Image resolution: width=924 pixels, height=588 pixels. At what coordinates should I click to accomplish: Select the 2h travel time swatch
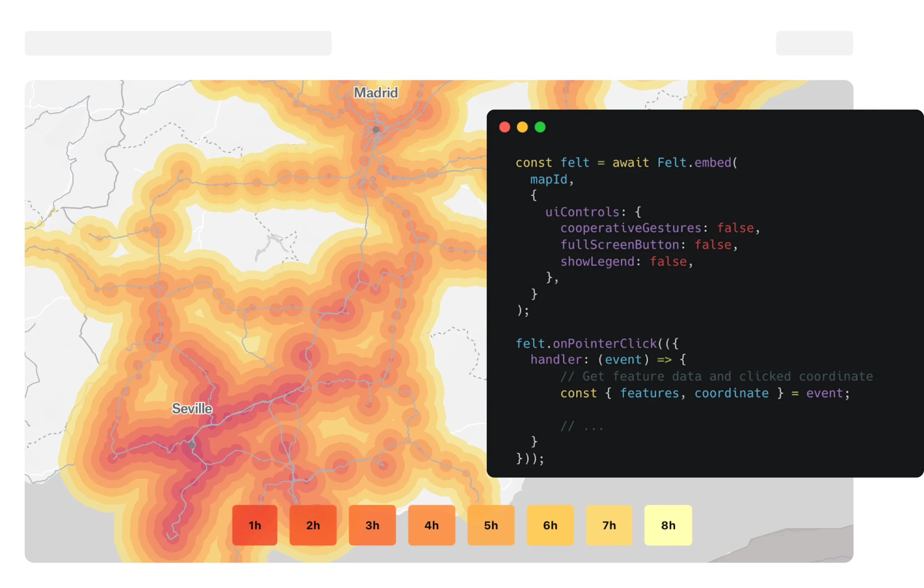coord(313,525)
